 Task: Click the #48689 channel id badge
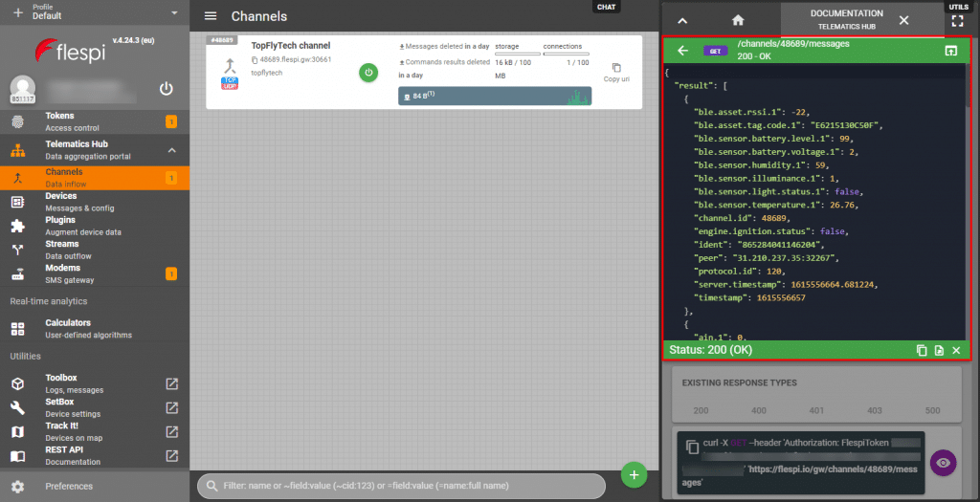coord(222,40)
